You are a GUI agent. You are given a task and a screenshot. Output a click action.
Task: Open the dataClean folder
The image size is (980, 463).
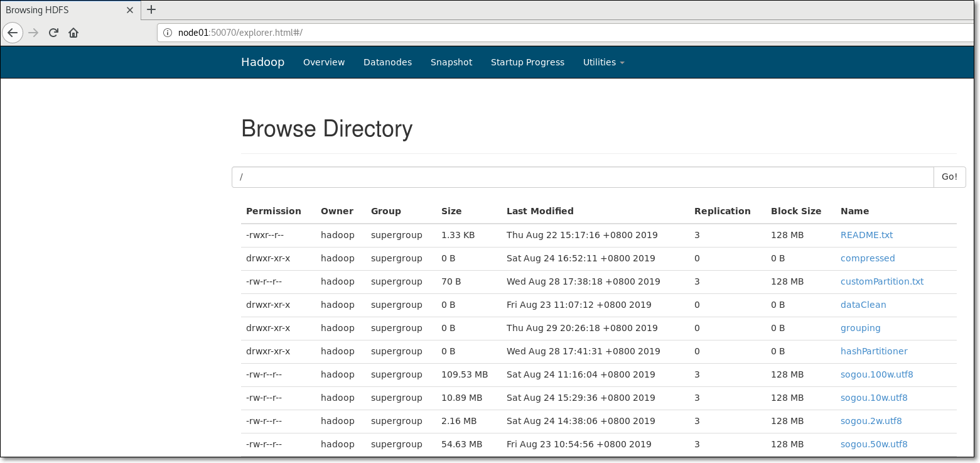(x=863, y=304)
